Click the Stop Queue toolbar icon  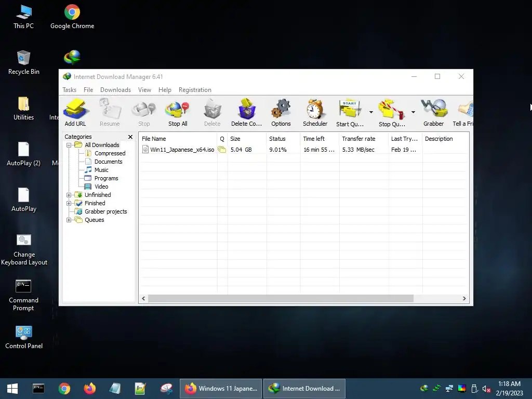click(392, 112)
